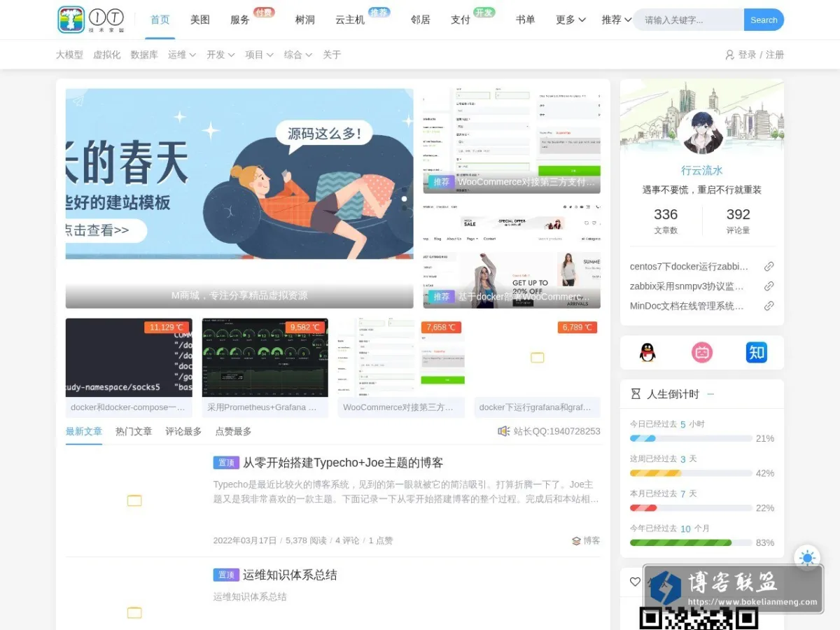Click the 336 文章数 counter
840x630 pixels.
(x=666, y=220)
